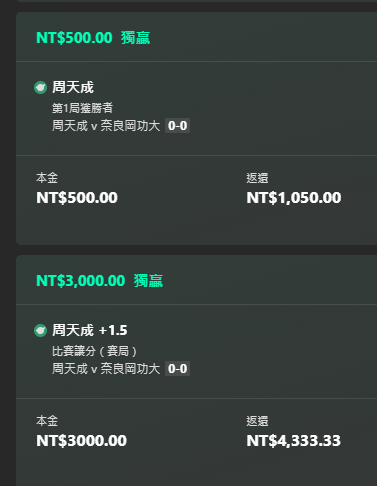
Task: Click the NT$500.00 stake amount under 本金
Action: click(x=77, y=198)
